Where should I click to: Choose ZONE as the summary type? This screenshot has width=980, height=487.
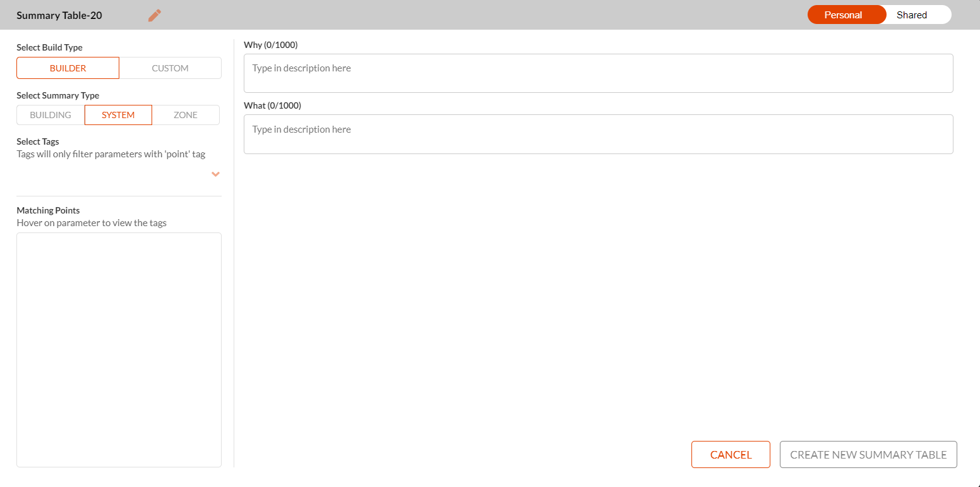pos(186,115)
